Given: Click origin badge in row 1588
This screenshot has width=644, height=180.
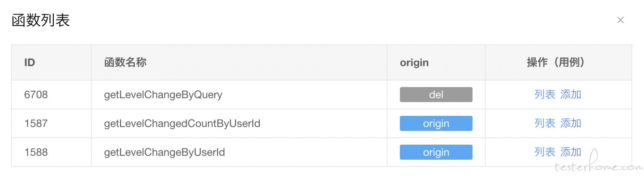Looking at the screenshot, I should (x=436, y=152).
